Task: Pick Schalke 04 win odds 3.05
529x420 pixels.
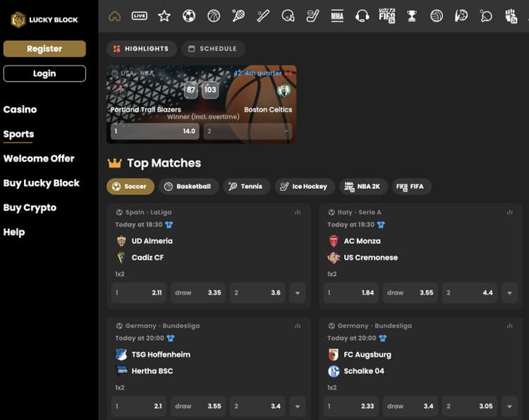Action: [470, 406]
